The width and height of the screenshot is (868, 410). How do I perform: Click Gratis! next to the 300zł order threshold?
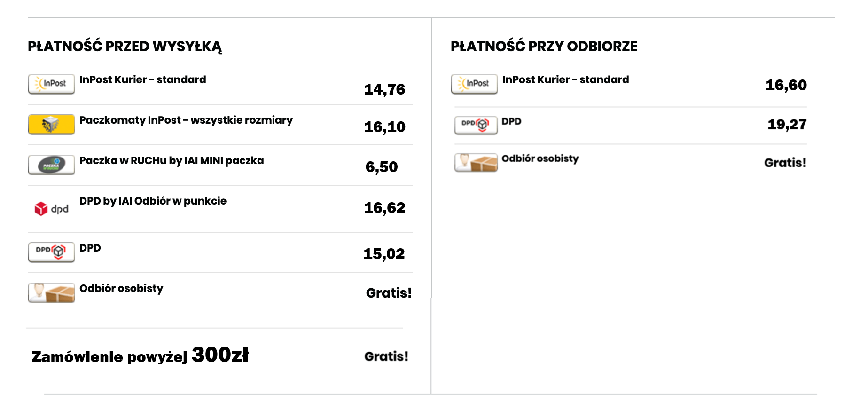pyautogui.click(x=386, y=356)
